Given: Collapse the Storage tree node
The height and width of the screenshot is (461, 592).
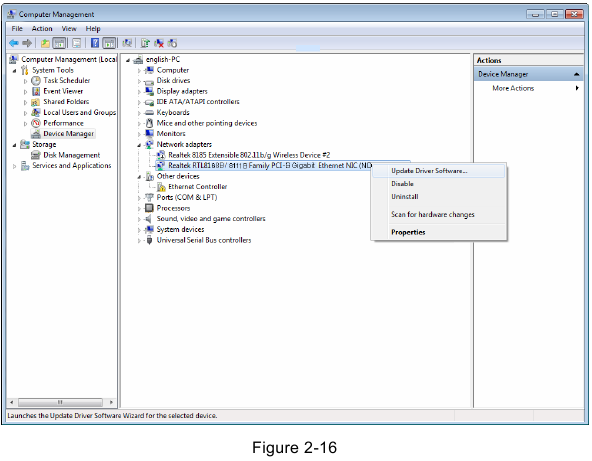Looking at the screenshot, I should [x=14, y=145].
